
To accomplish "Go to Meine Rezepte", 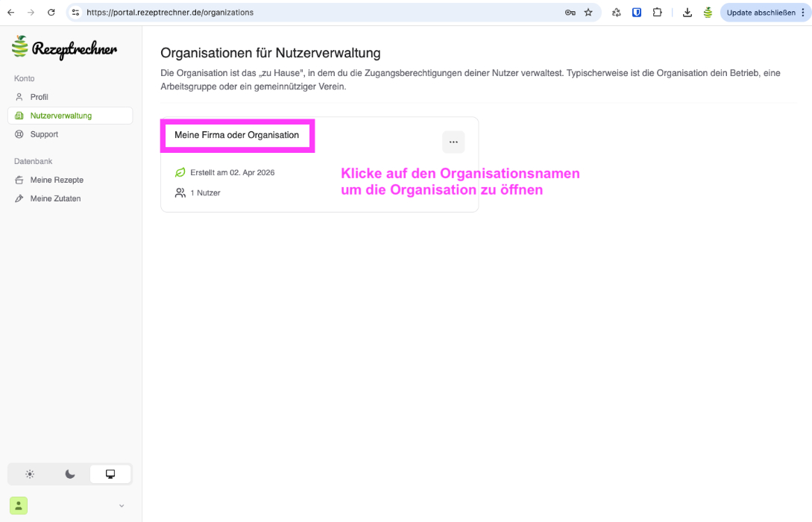I will (57, 180).
